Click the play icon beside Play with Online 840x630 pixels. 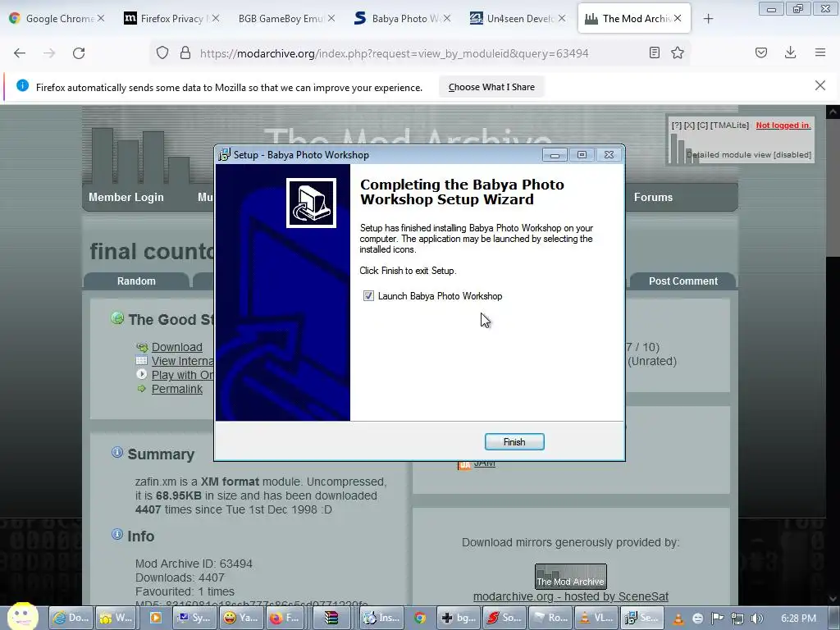click(x=141, y=374)
